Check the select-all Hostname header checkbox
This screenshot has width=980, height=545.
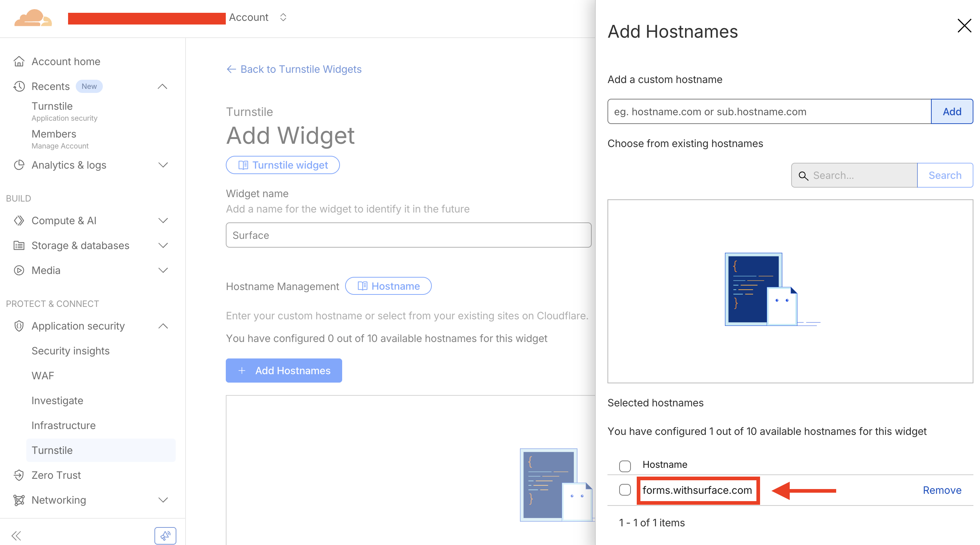point(625,466)
